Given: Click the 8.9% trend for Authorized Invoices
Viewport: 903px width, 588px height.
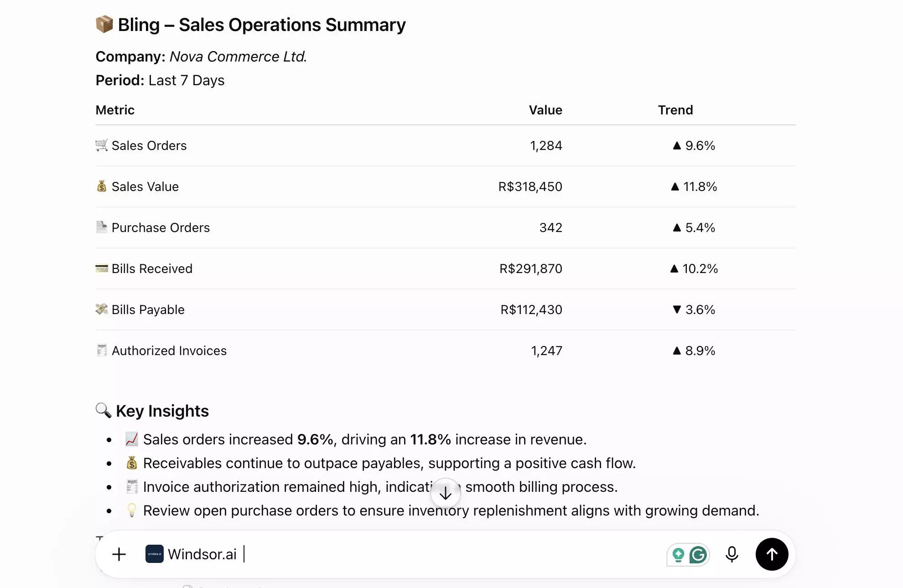Looking at the screenshot, I should point(694,351).
